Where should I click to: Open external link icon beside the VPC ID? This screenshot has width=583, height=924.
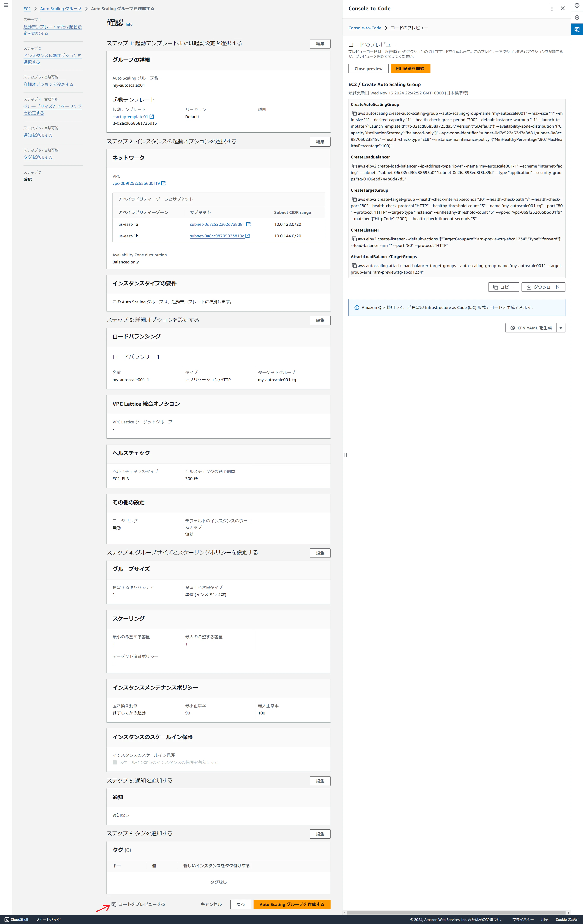click(x=163, y=183)
